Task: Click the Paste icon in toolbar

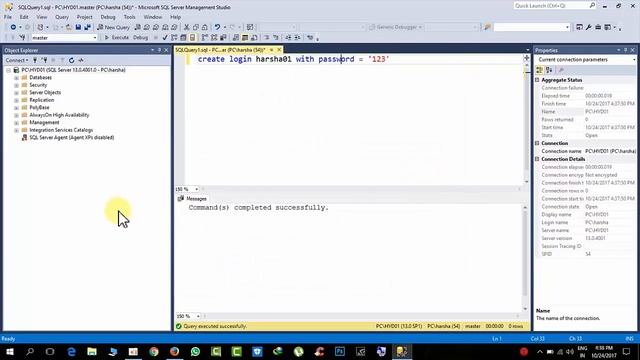Action: [204, 27]
